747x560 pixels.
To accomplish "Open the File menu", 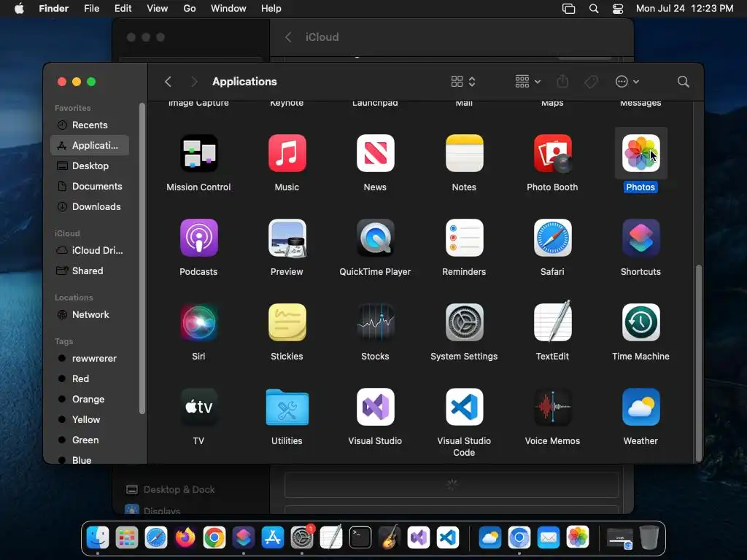I will click(91, 8).
